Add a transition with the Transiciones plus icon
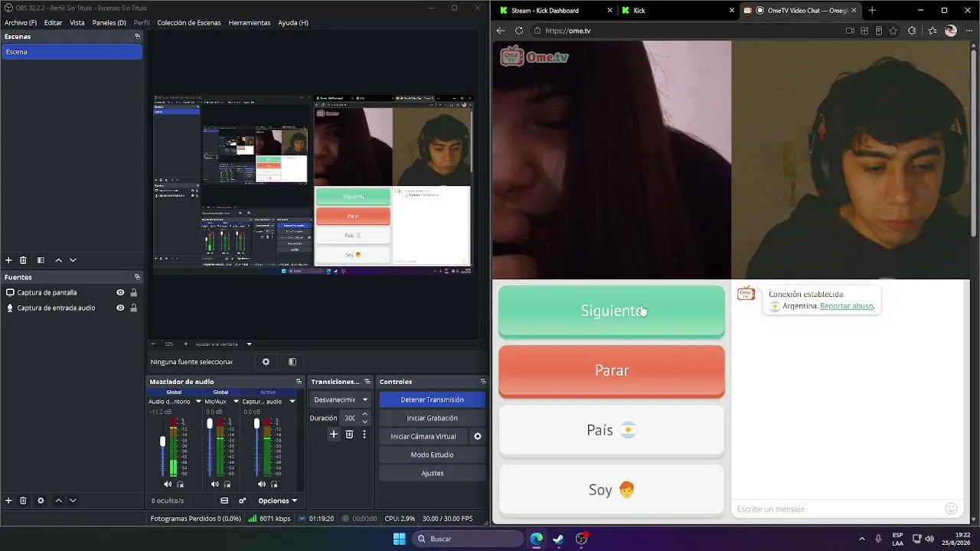Screen dimensions: 980x551 pos(334,434)
